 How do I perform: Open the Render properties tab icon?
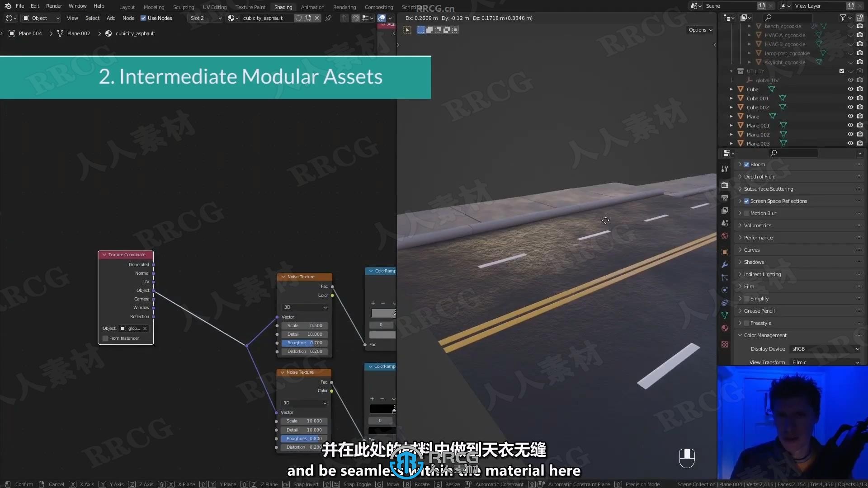[725, 185]
